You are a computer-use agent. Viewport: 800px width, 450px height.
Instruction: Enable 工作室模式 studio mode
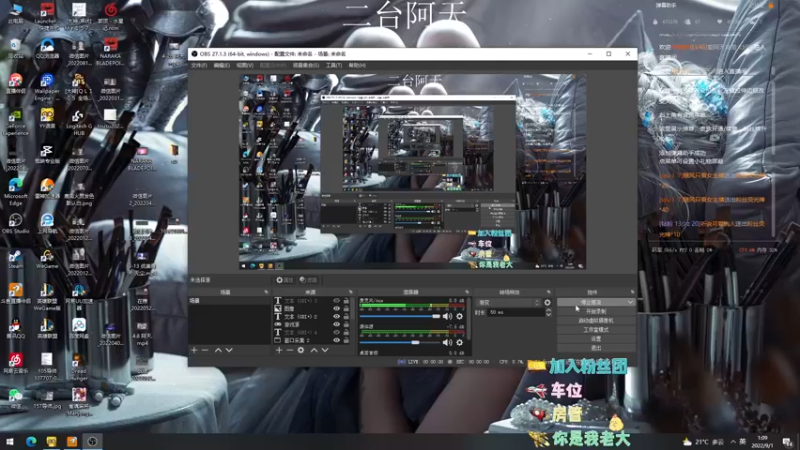pos(596,330)
